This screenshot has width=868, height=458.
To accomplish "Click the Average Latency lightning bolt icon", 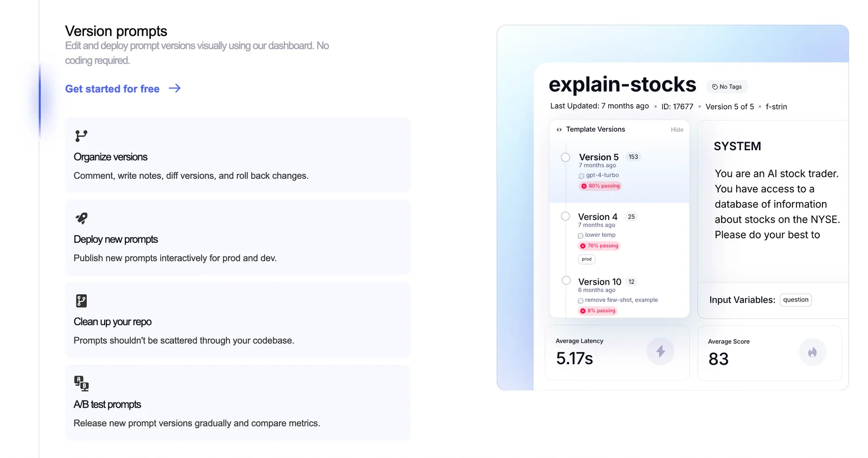I will 660,351.
